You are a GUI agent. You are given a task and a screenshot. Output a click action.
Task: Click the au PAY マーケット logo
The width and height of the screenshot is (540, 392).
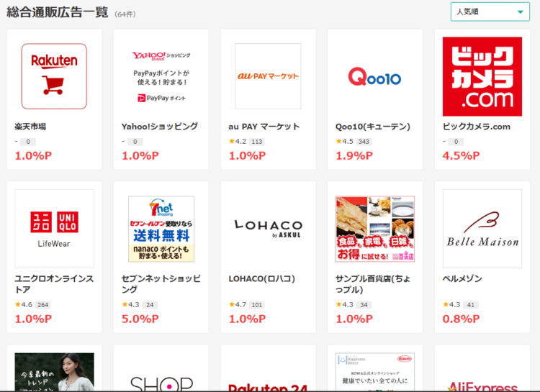(268, 76)
